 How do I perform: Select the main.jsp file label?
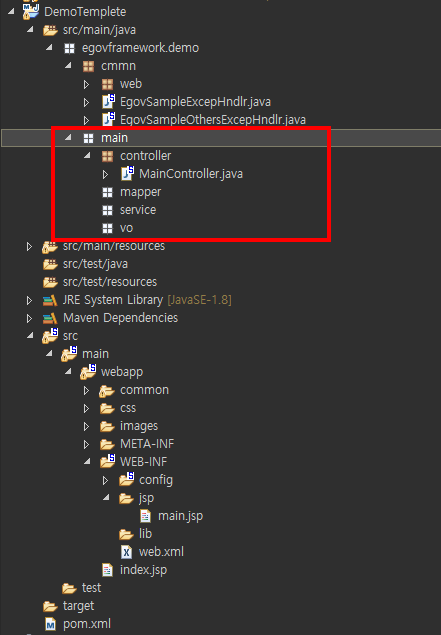click(x=180, y=516)
